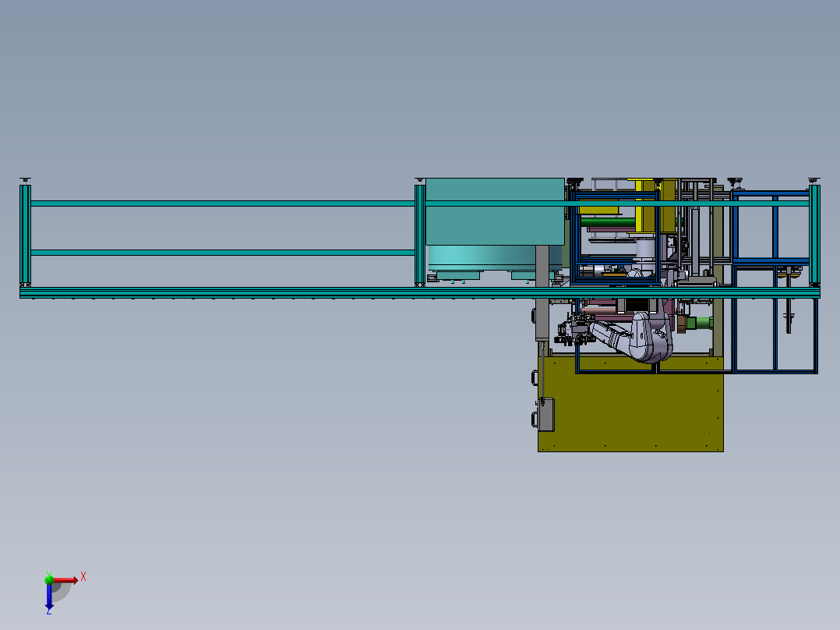
Task: Select the gray robot arm body
Action: [x=632, y=337]
